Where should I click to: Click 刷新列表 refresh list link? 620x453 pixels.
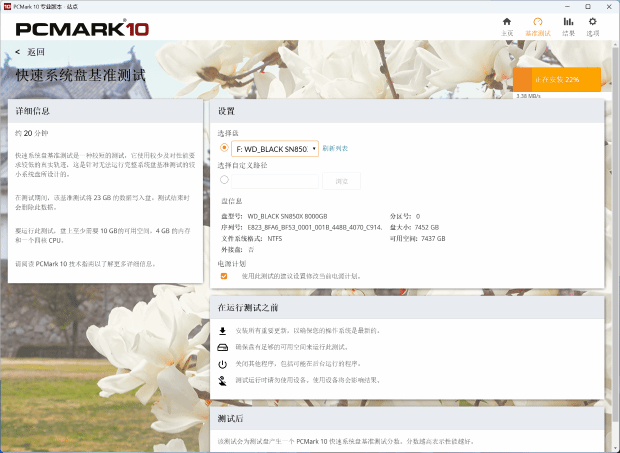335,149
